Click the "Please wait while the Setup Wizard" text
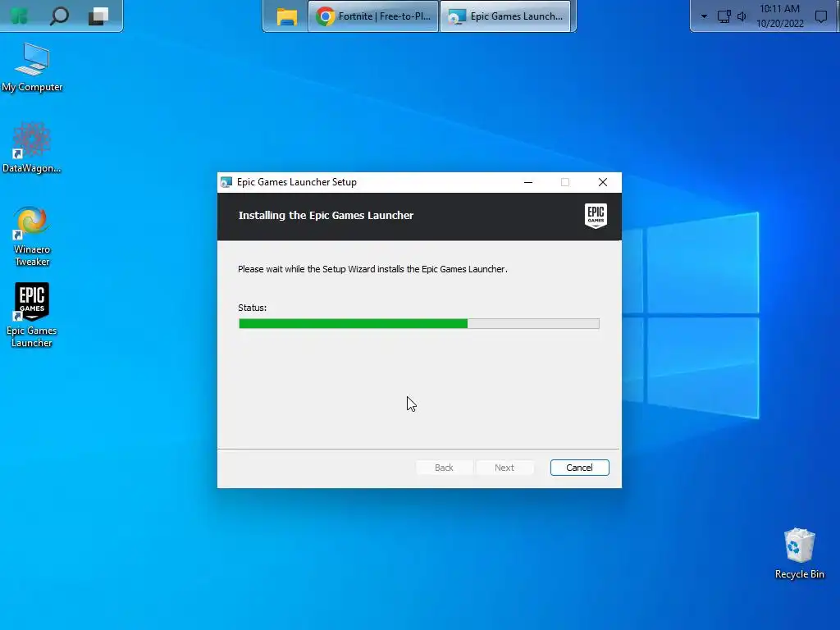Screen dimensions: 840x630 pos(307,269)
